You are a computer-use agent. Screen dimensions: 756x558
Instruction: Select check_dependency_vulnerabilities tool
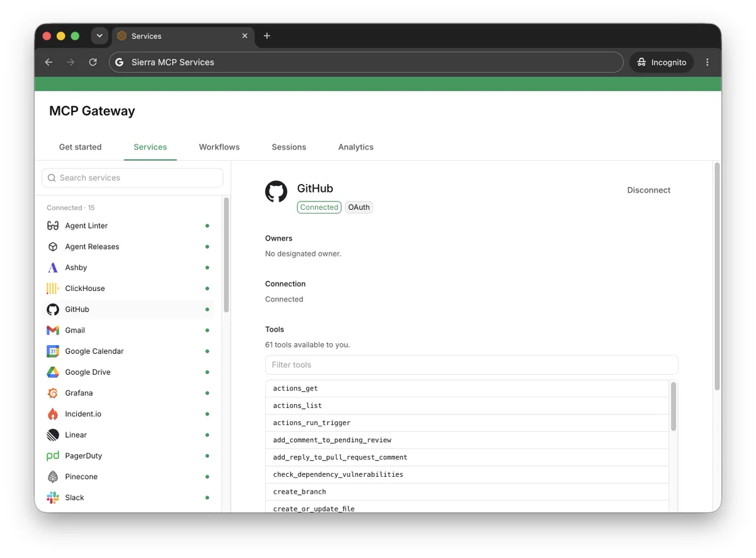(x=467, y=475)
